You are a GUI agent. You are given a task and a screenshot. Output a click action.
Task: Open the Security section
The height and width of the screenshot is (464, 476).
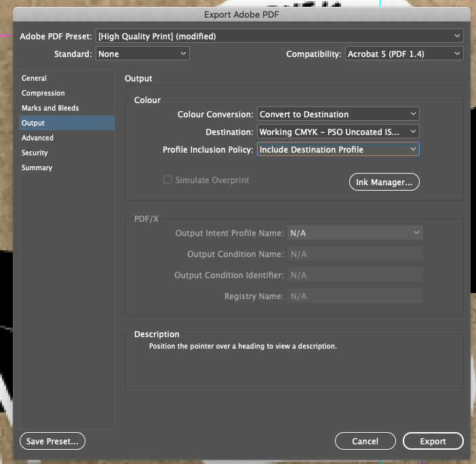67,153
